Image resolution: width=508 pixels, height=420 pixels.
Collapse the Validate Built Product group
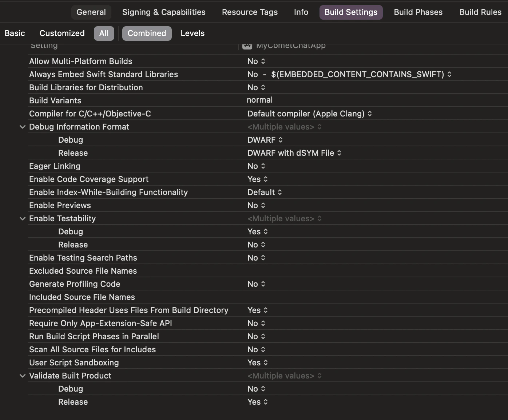[23, 376]
